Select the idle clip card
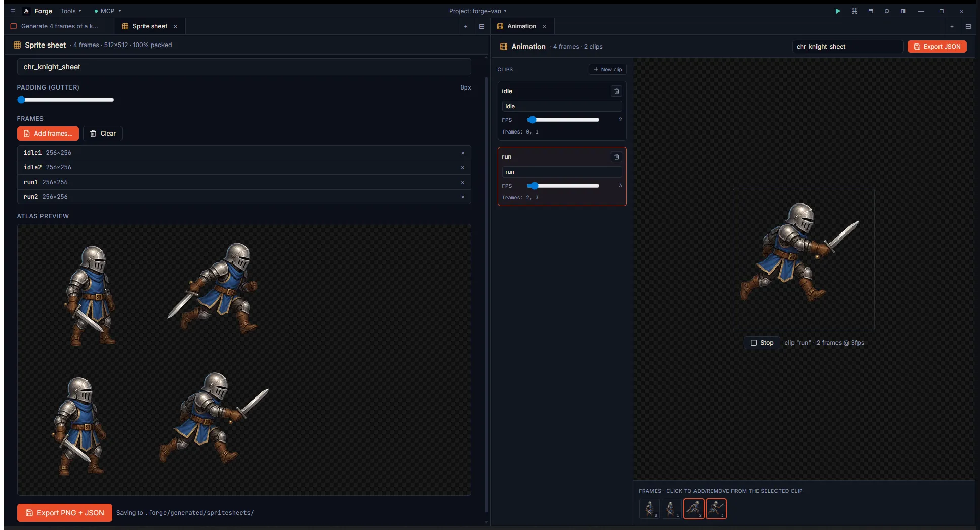The height and width of the screenshot is (530, 980). pos(562,111)
